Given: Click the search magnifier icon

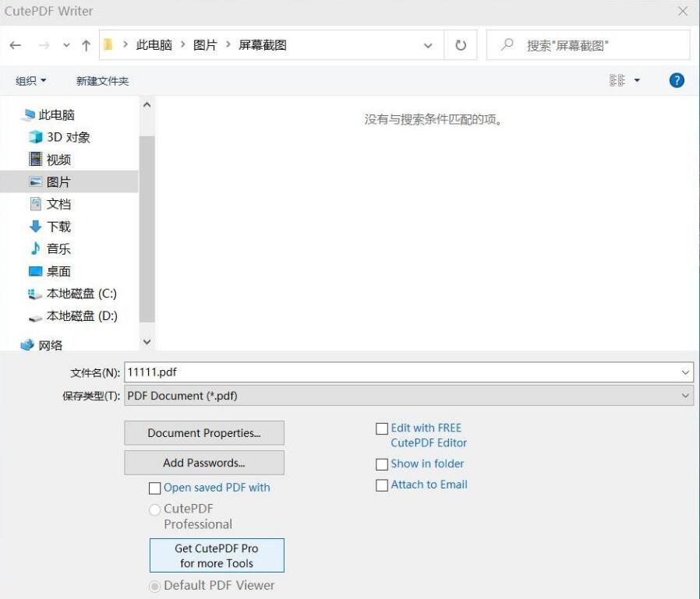Looking at the screenshot, I should [507, 44].
